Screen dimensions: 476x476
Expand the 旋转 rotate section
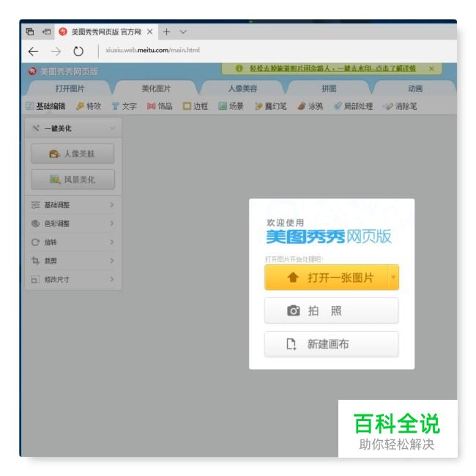tap(73, 242)
